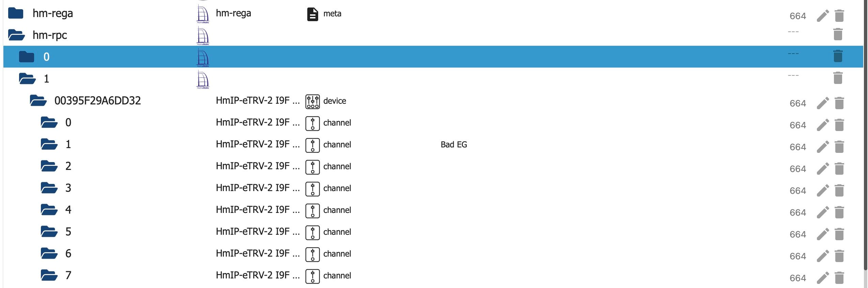Select channel 6 in the object tree
Viewport: 868px width, 288px height.
point(68,254)
